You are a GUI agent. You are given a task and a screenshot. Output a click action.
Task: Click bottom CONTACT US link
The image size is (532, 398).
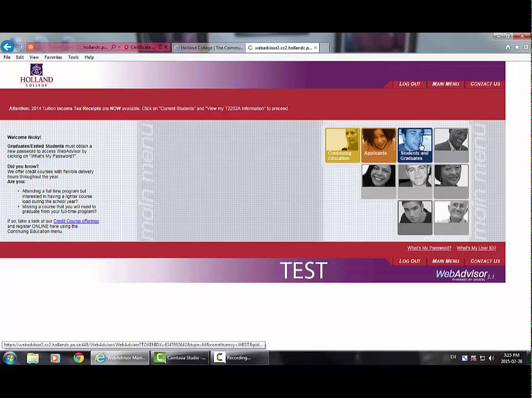tap(485, 261)
